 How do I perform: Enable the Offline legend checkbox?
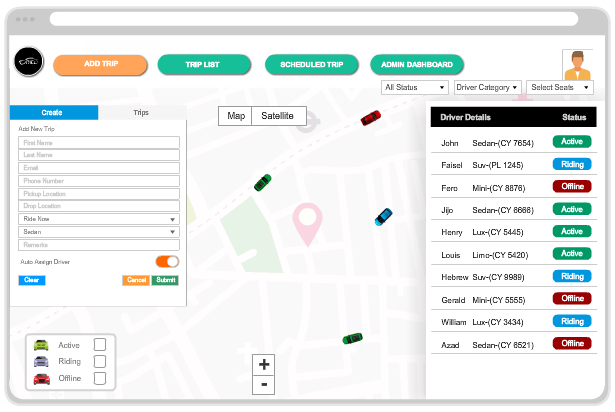(100, 378)
